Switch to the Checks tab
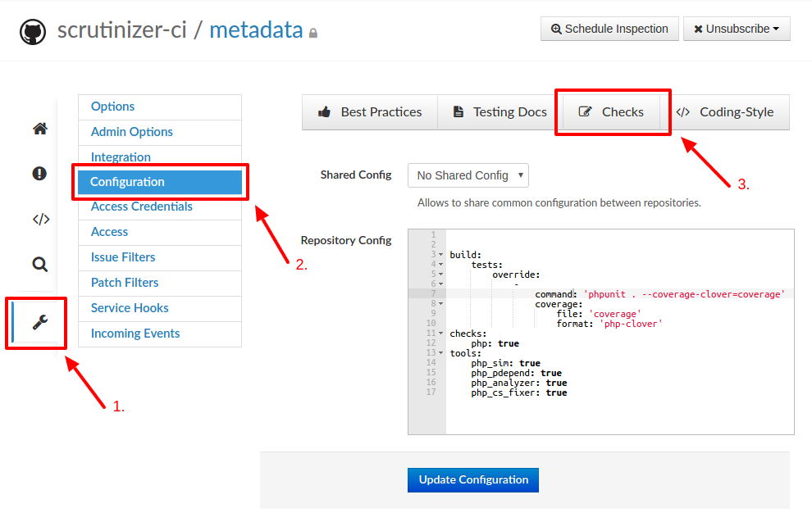 pyautogui.click(x=612, y=112)
